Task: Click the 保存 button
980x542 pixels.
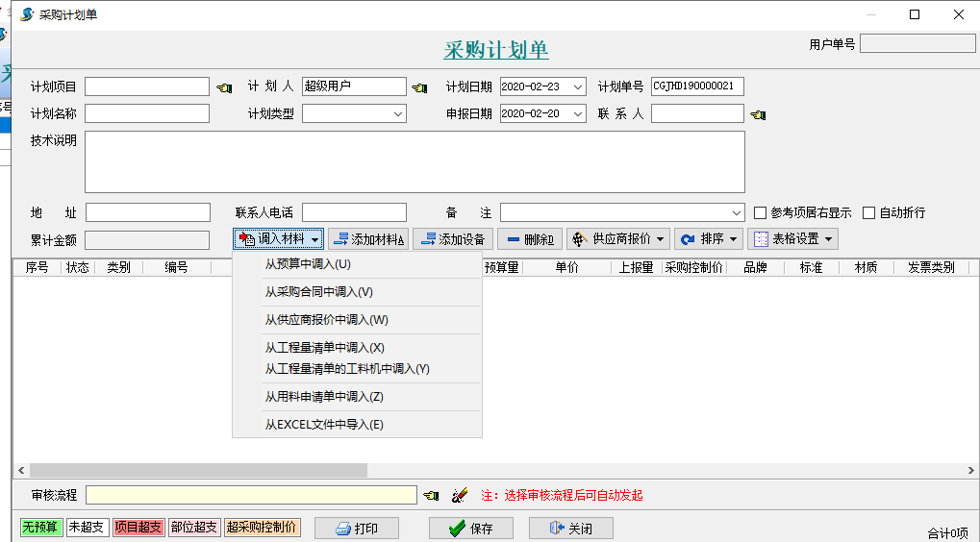Action: (x=470, y=529)
